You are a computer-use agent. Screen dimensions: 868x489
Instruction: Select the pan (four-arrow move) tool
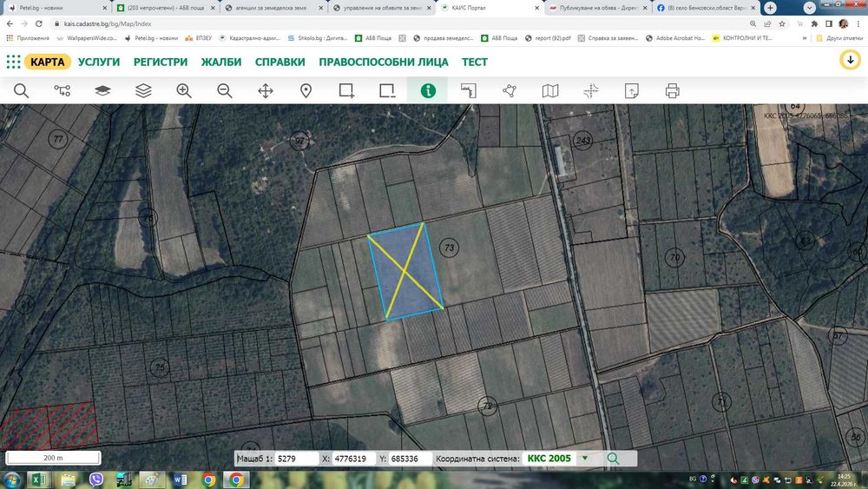point(266,91)
